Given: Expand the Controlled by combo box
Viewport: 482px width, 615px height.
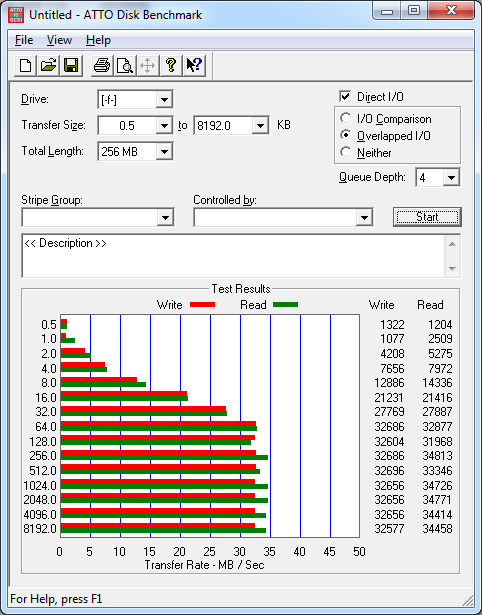Looking at the screenshot, I should [x=364, y=217].
